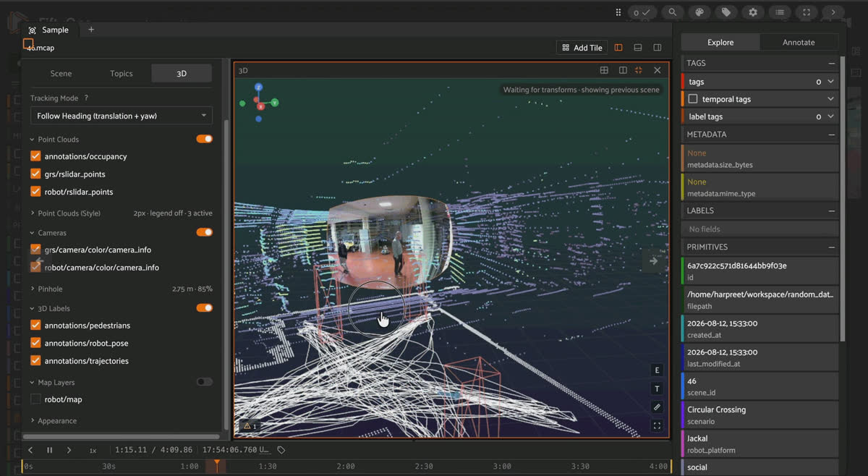This screenshot has width=868, height=476.
Task: Collapse the METADATA section
Action: click(831, 135)
